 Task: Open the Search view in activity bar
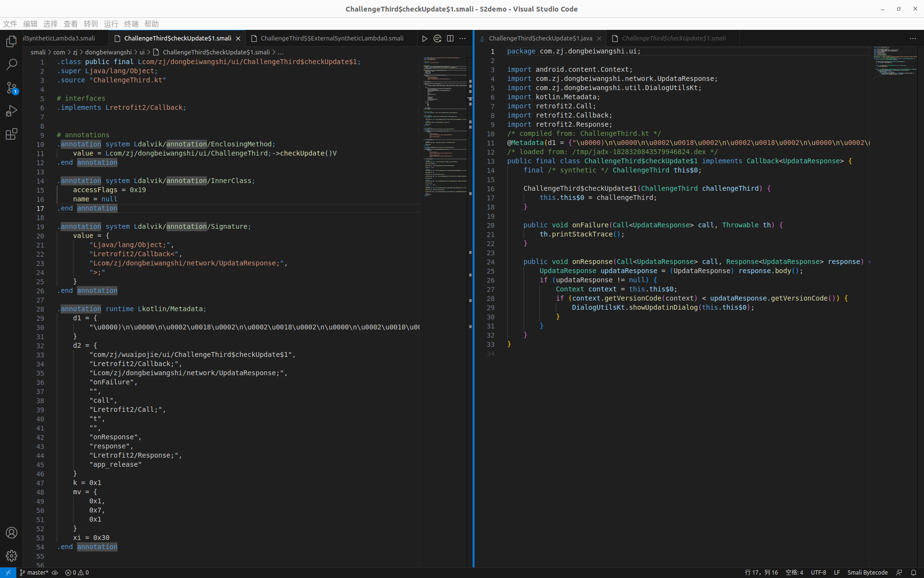pyautogui.click(x=12, y=65)
